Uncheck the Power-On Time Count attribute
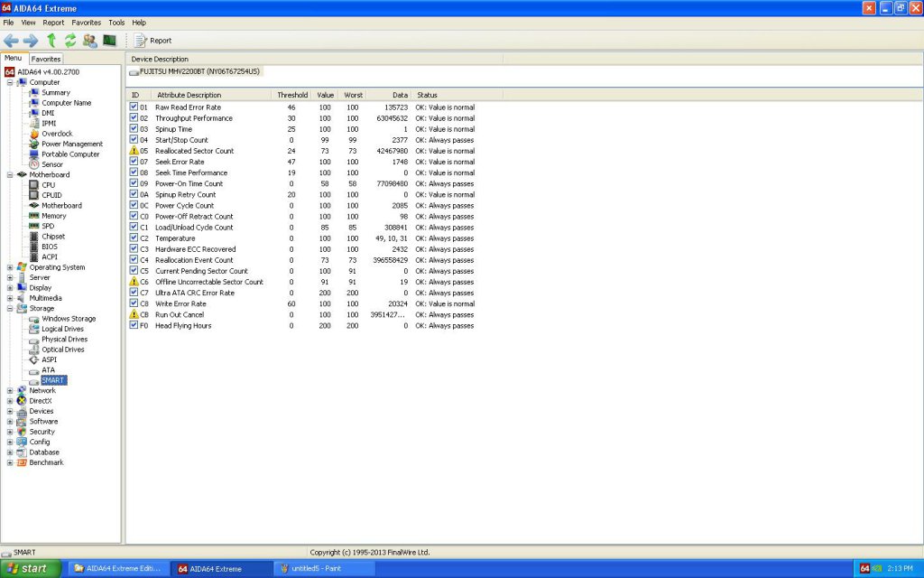The image size is (924, 578). [134, 182]
